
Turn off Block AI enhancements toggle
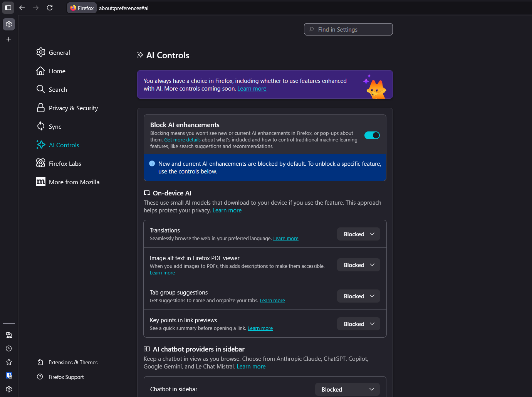point(372,135)
